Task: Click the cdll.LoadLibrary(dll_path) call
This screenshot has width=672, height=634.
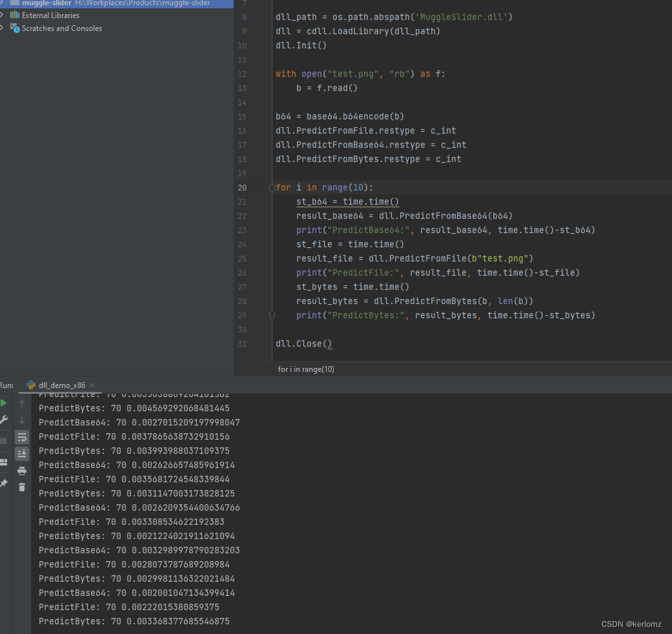Action: coord(373,31)
